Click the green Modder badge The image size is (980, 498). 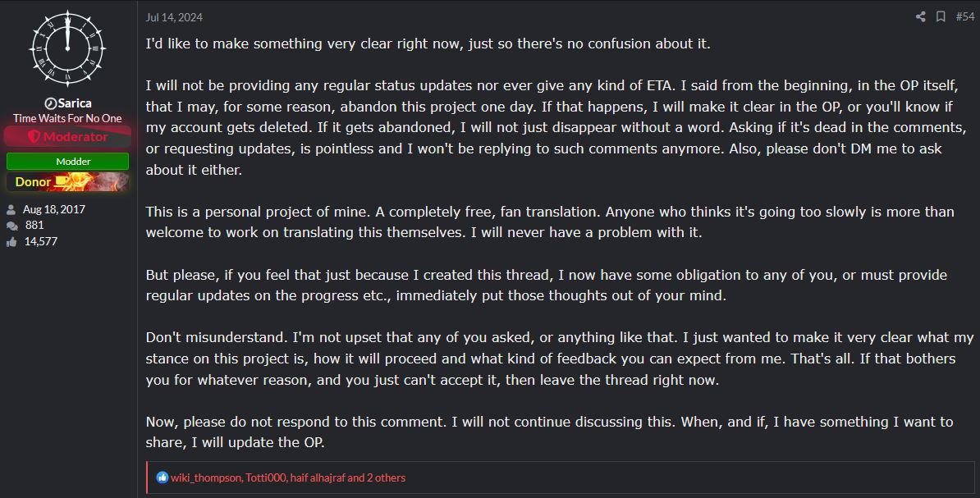tap(67, 161)
